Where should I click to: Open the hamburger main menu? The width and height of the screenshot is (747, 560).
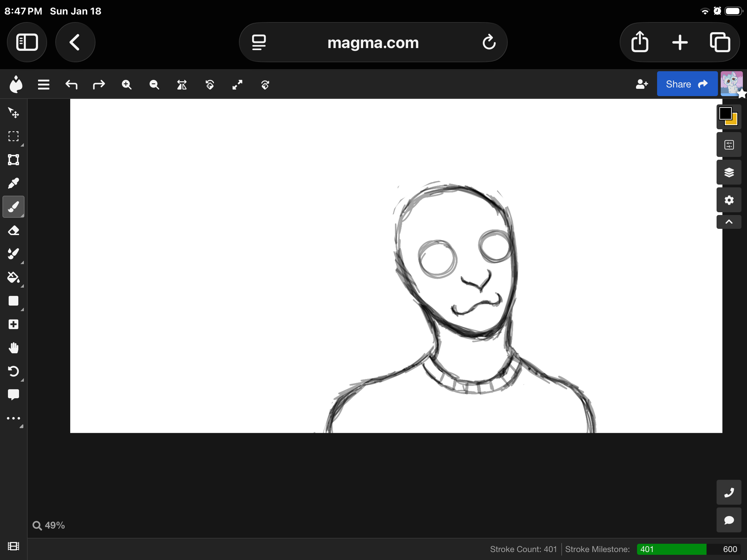point(43,84)
